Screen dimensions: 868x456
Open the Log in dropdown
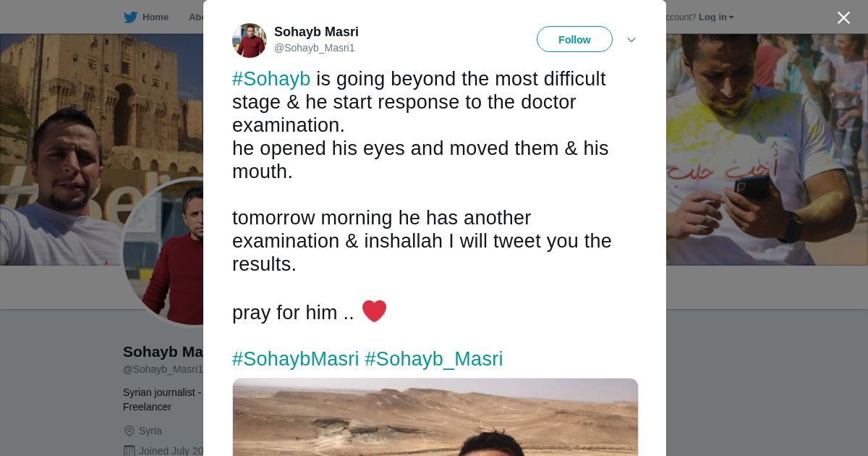click(x=716, y=17)
